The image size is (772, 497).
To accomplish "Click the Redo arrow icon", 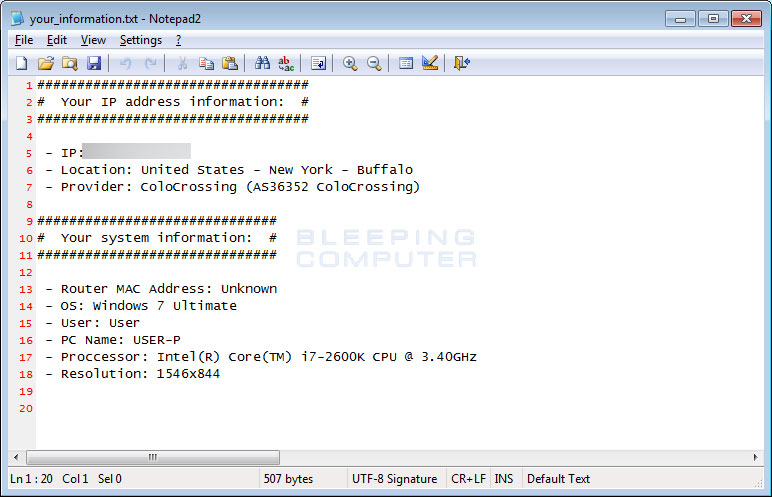I will tap(150, 63).
